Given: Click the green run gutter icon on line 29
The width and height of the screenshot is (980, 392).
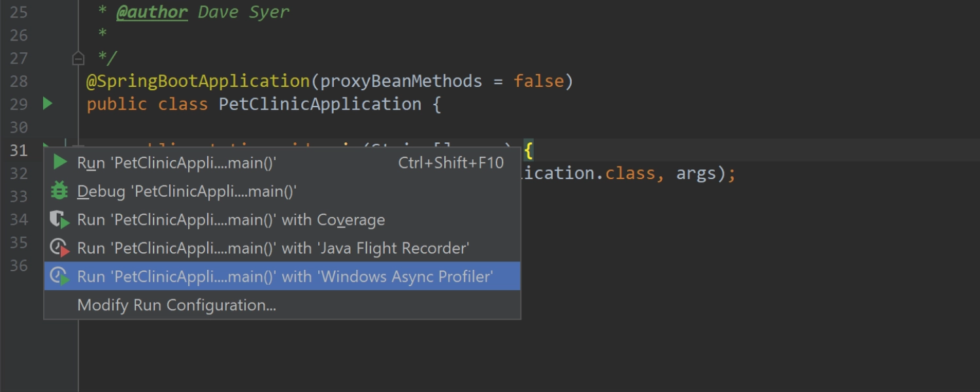Looking at the screenshot, I should pos(48,103).
